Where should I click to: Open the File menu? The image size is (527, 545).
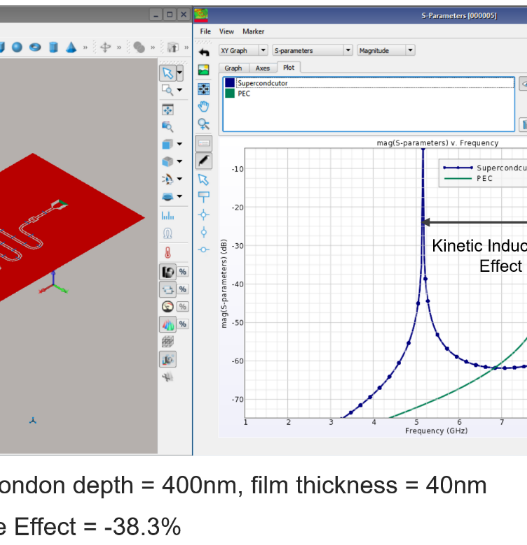[205, 32]
